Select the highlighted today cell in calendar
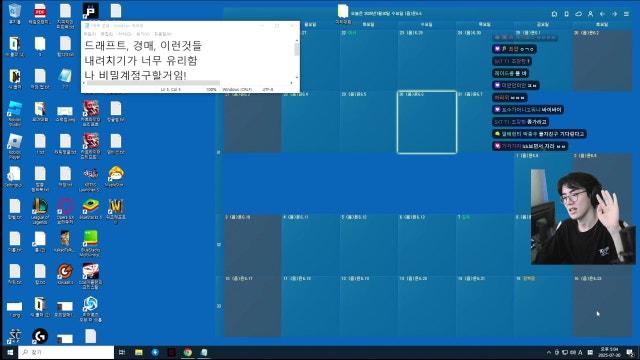Viewport: 640px width, 360px height. 427,122
